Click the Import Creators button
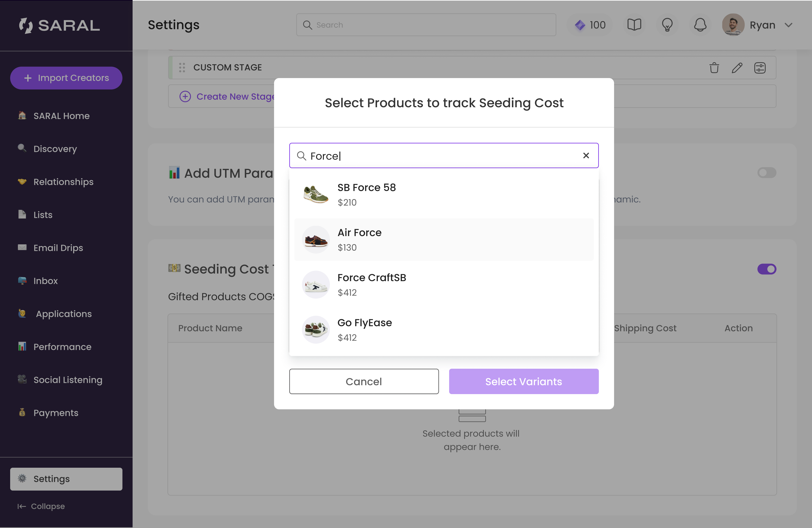This screenshot has height=528, width=812. pyautogui.click(x=66, y=78)
